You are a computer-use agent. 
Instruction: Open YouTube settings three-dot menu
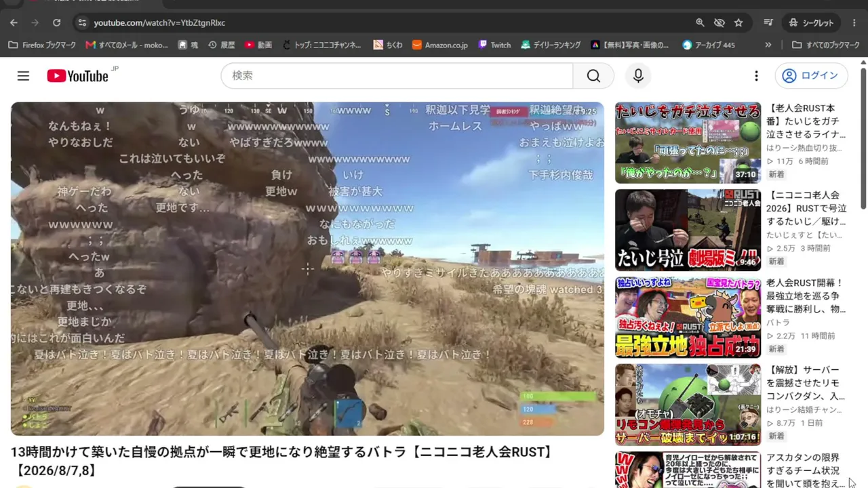click(756, 76)
